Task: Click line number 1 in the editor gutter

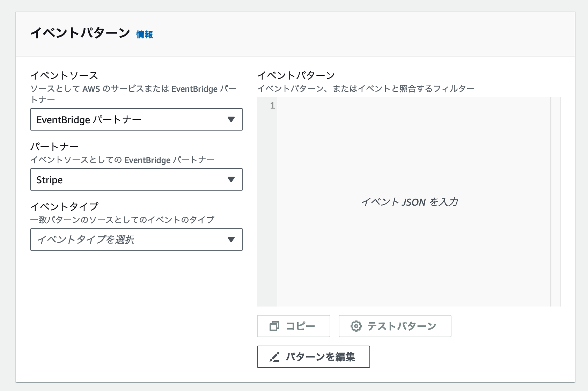Action: tap(272, 105)
